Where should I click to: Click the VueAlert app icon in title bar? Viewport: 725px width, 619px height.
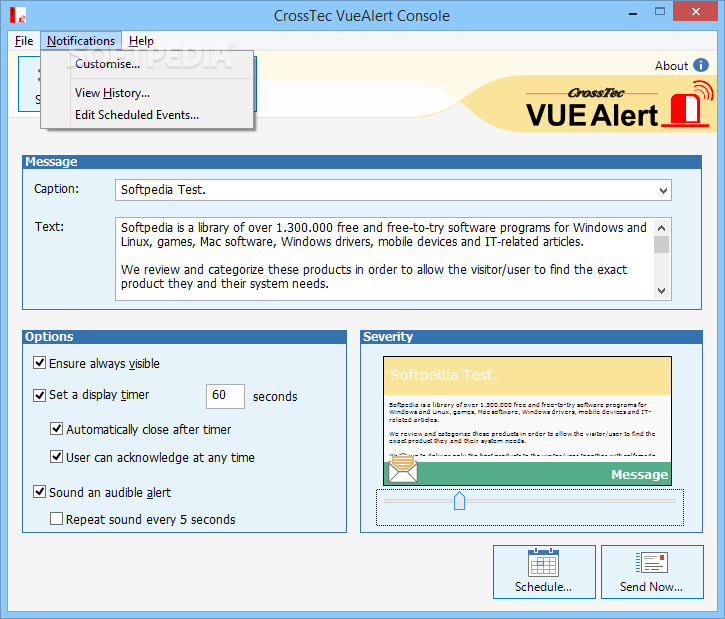[18, 15]
